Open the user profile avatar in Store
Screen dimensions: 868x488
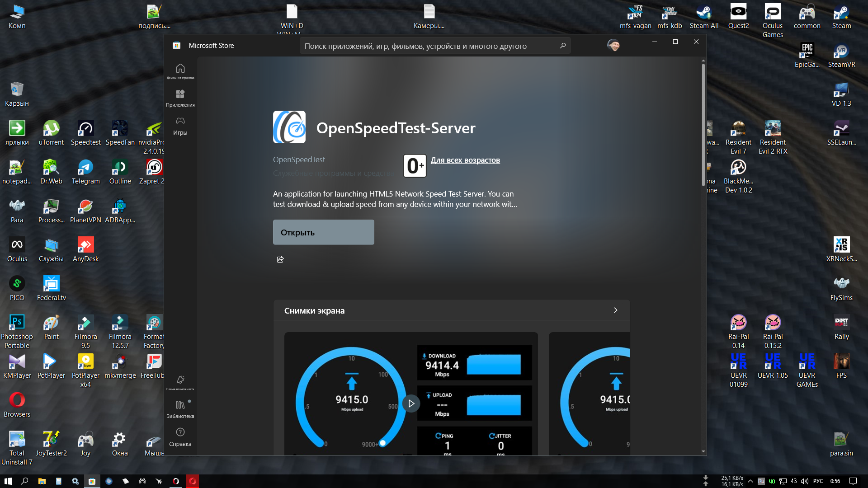613,45
